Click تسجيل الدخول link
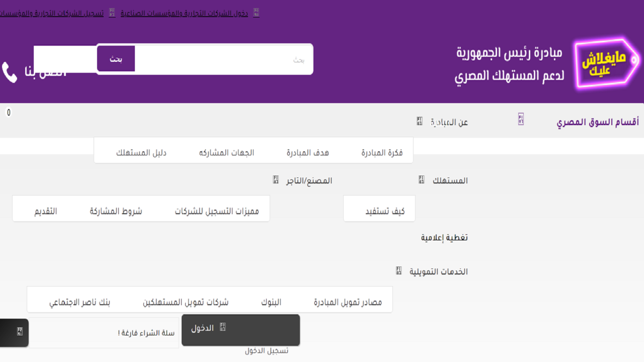Screen dimensions: 644x362 [267, 350]
